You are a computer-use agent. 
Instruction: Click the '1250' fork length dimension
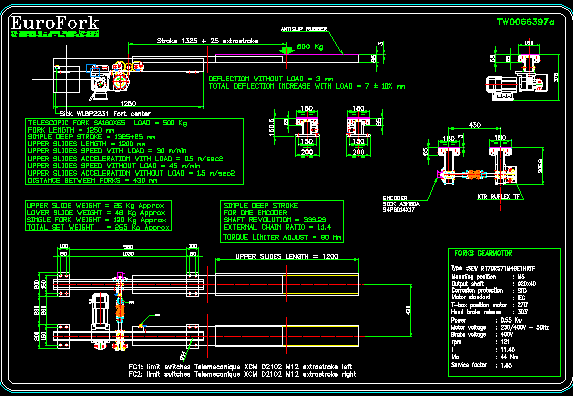coord(128,104)
